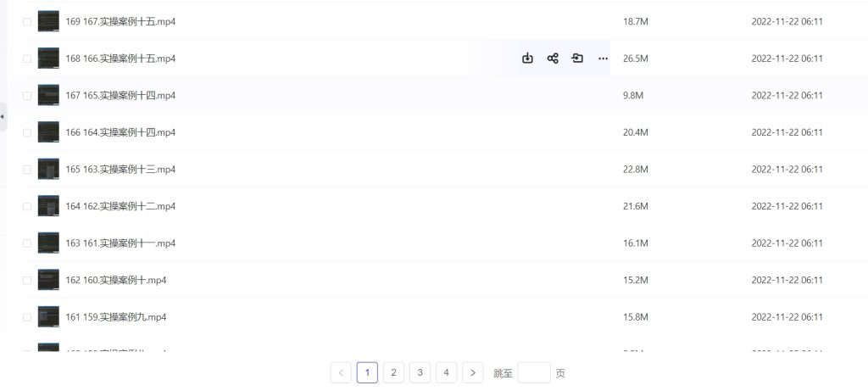This screenshot has width=868, height=391.
Task: Click the share icon for 166.实操案例十五.mp4
Action: click(x=553, y=59)
